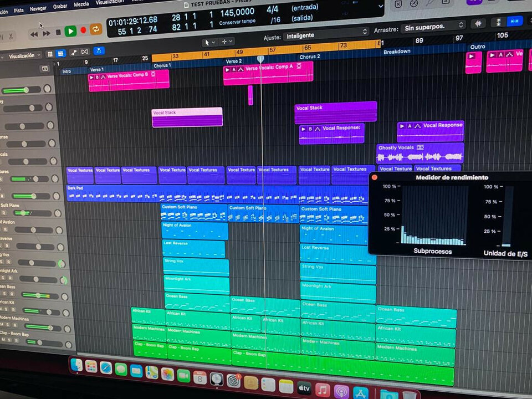This screenshot has height=399, width=532.
Task: Click the Stop transport button
Action: tap(58, 33)
